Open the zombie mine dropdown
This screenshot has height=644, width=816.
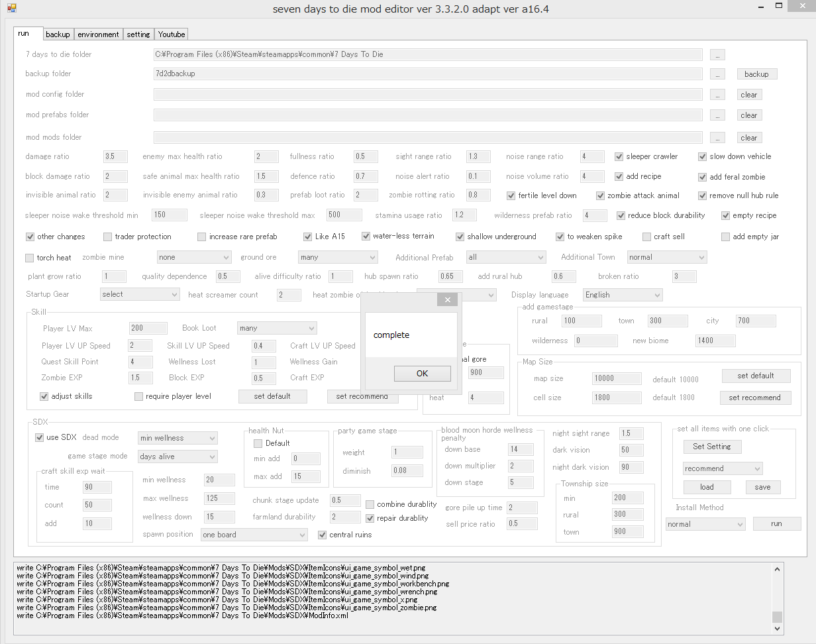(x=193, y=257)
